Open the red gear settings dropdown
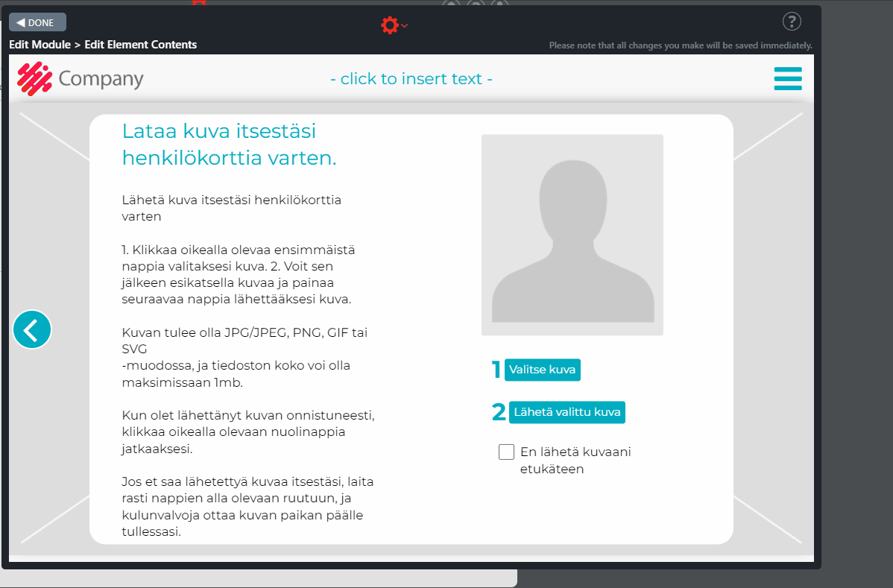The image size is (893, 588). (x=394, y=25)
